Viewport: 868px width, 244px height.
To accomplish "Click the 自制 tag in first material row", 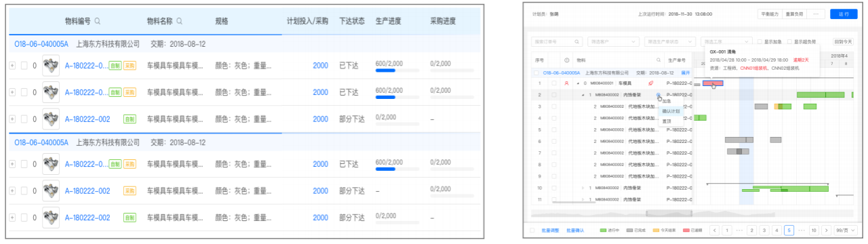I will pyautogui.click(x=115, y=66).
